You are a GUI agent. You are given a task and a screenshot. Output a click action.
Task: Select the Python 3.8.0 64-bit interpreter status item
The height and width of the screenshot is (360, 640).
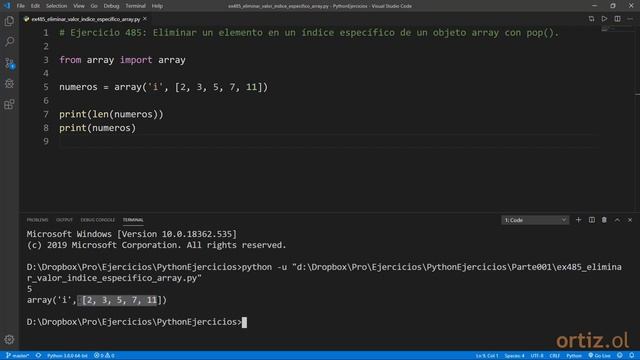coord(67,356)
